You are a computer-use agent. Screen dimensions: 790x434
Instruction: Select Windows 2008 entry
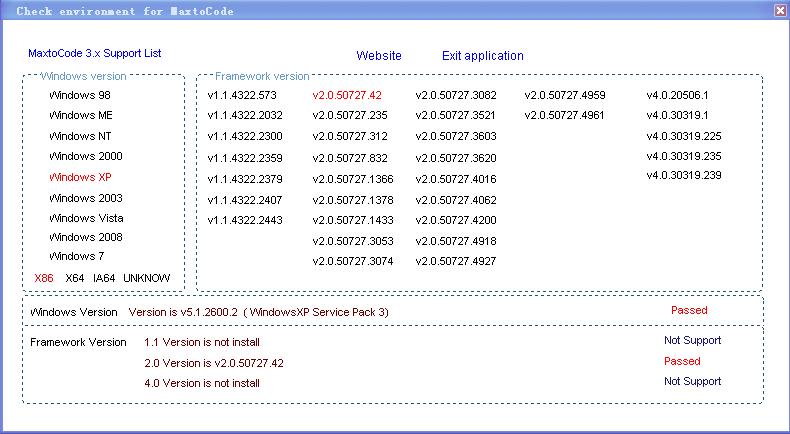(x=86, y=237)
